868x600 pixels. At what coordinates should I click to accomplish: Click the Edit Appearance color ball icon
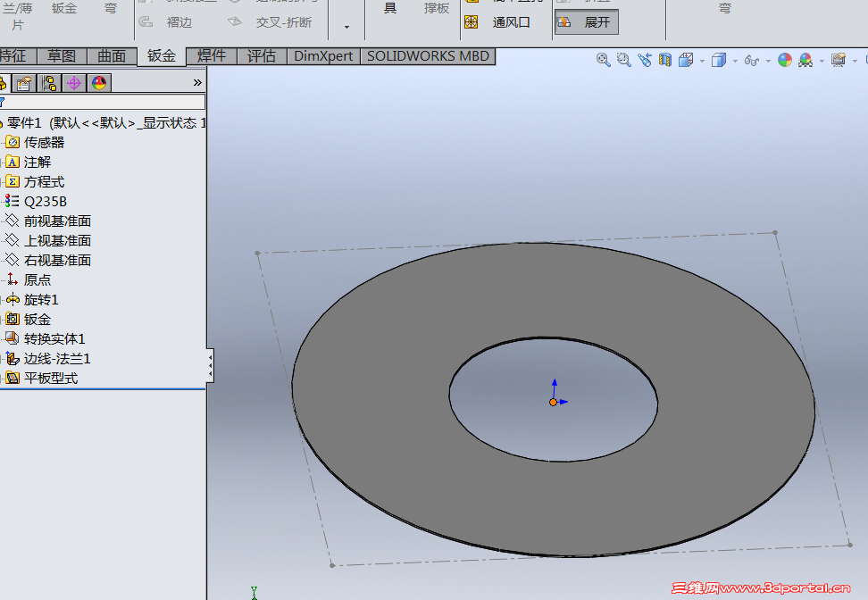784,60
